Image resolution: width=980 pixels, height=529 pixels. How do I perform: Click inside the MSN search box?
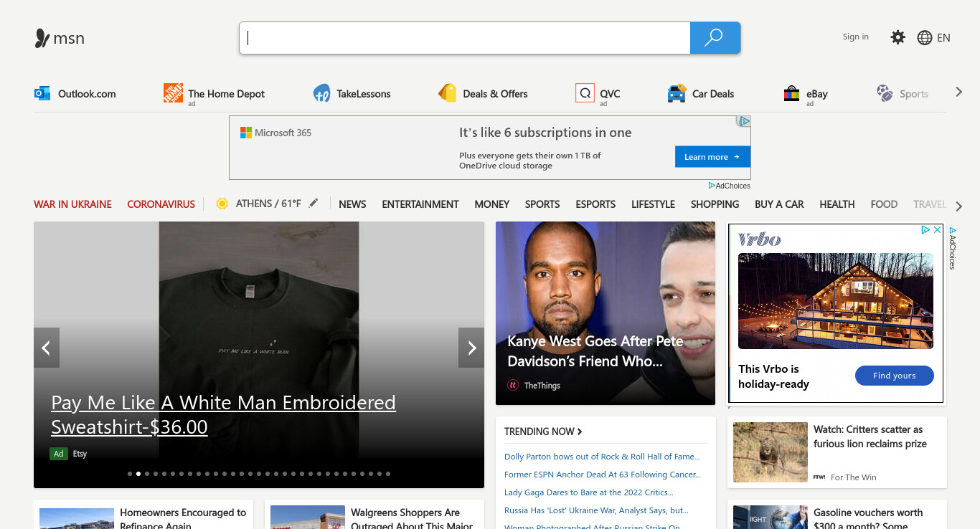click(465, 38)
